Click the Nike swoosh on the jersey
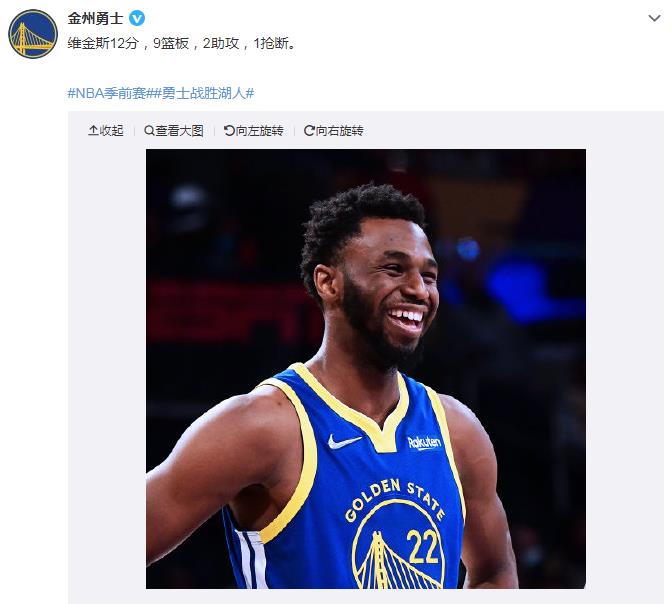The height and width of the screenshot is (604, 672). coord(344,441)
